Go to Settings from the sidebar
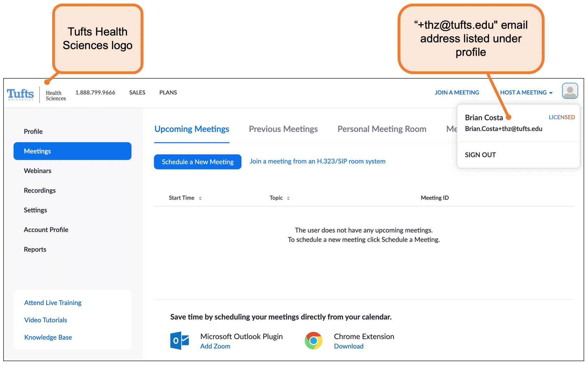588x365 pixels. coord(35,210)
